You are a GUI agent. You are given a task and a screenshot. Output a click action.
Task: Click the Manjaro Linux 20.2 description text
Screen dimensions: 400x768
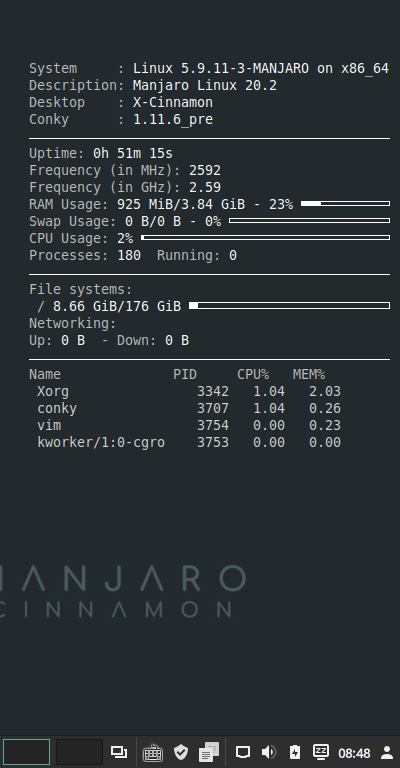pos(205,85)
